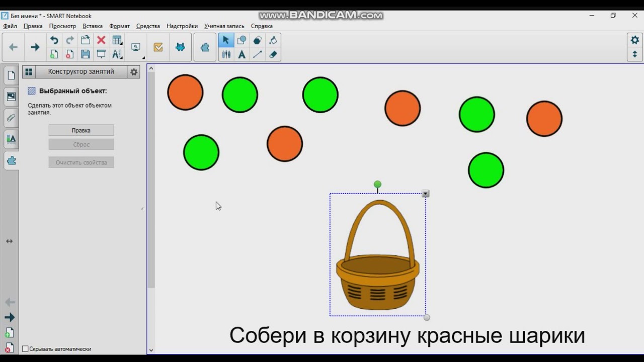Select the Regular Polygons tool
The height and width of the screenshot is (362, 644).
tap(257, 40)
